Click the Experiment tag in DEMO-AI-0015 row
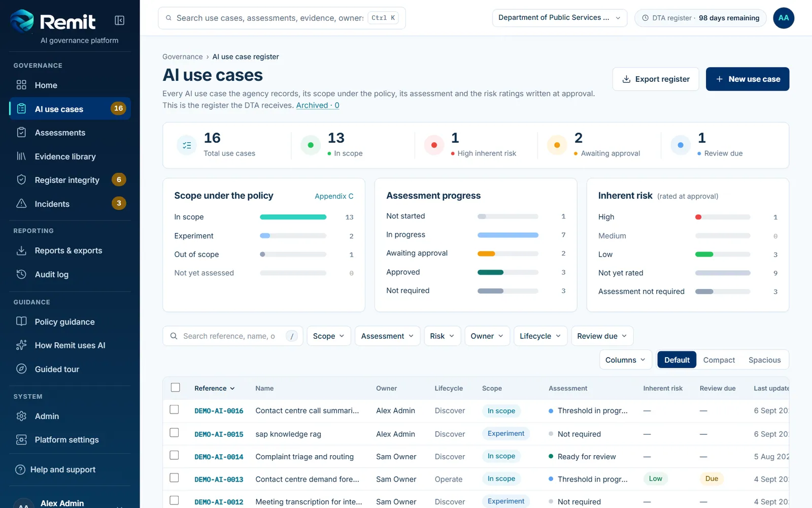The image size is (812, 508). click(506, 433)
